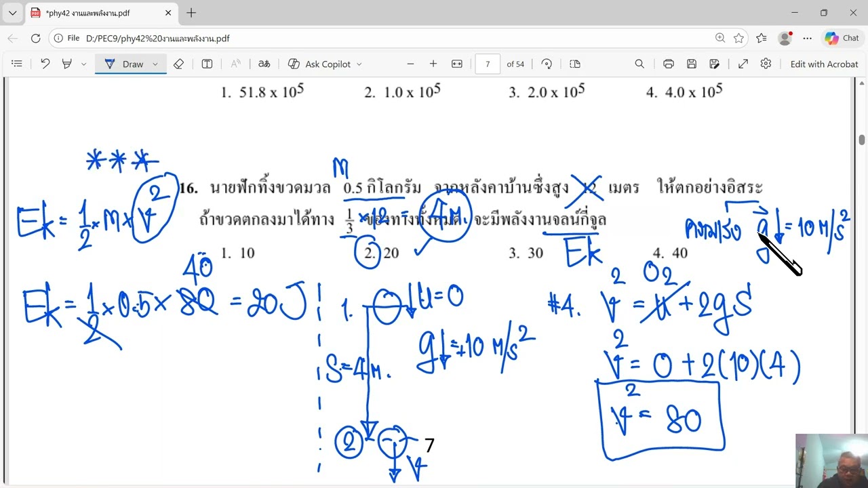
Task: Toggle fit to width
Action: click(x=456, y=64)
